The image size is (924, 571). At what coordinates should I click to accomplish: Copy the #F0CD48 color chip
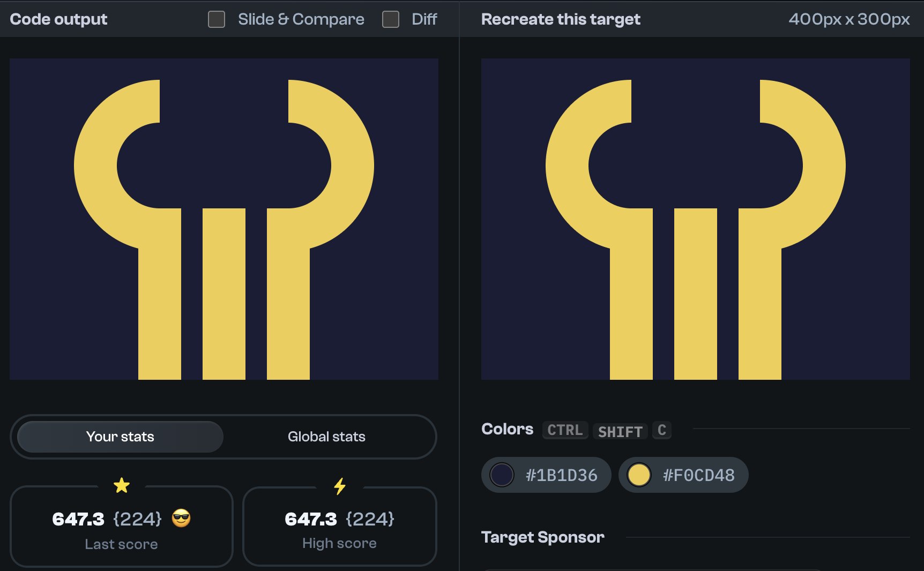point(683,475)
